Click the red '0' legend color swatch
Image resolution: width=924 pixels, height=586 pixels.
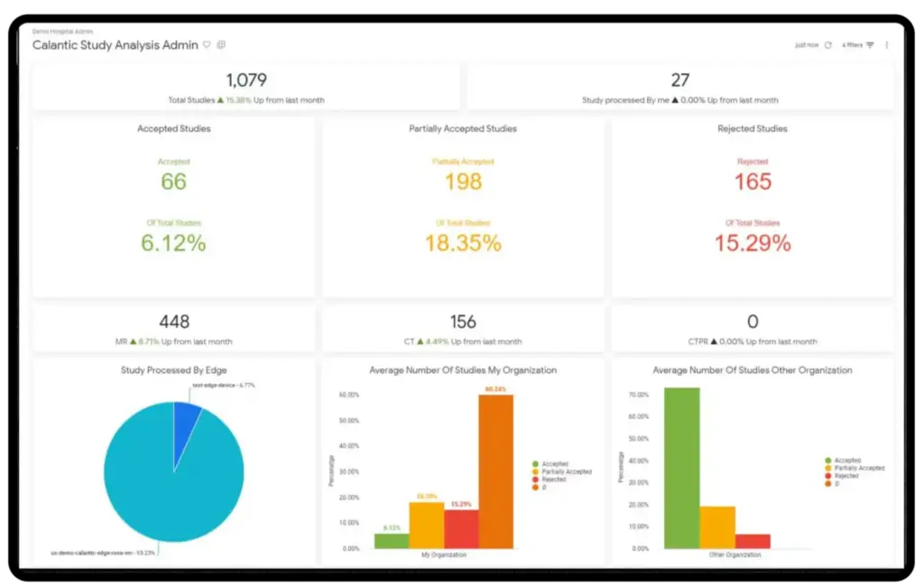coord(536,487)
